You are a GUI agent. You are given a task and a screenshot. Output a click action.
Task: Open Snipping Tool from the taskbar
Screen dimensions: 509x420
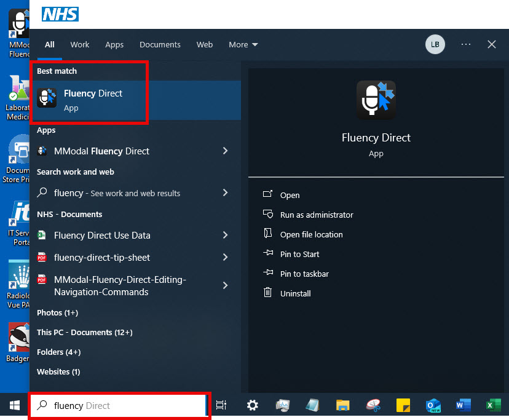click(373, 405)
